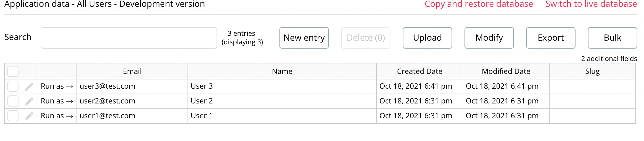Select checkbox for User 3 row

13,86
